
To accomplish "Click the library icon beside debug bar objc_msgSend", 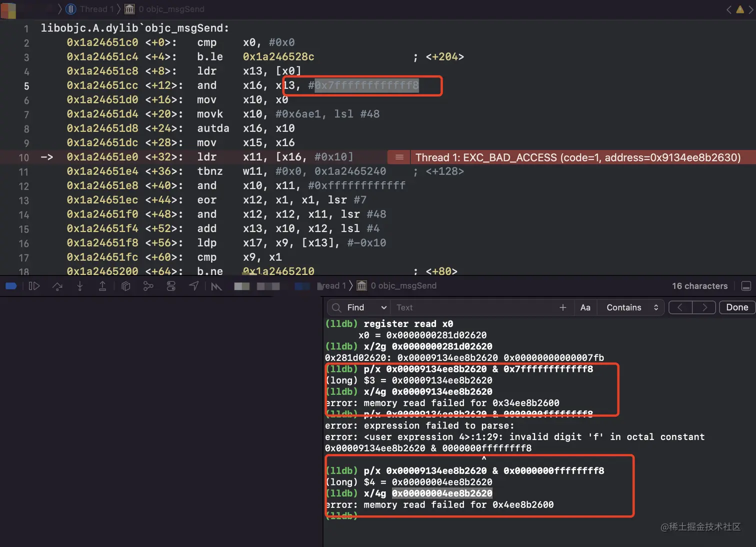I will pyautogui.click(x=361, y=285).
